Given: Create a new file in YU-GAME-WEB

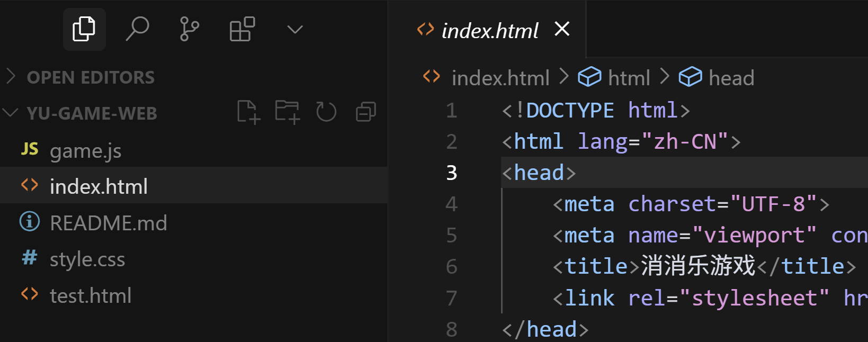Looking at the screenshot, I should [x=248, y=112].
